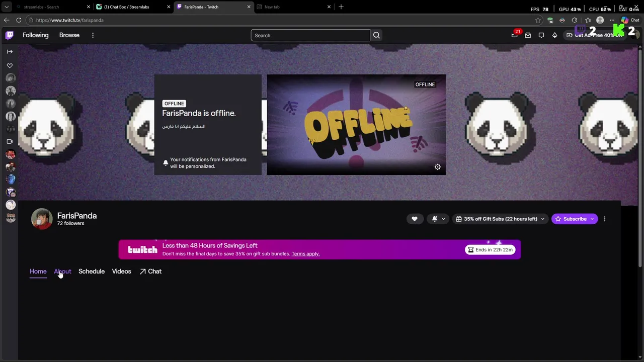The height and width of the screenshot is (362, 644).
Task: Open the Schedule channel tab
Action: point(92,271)
